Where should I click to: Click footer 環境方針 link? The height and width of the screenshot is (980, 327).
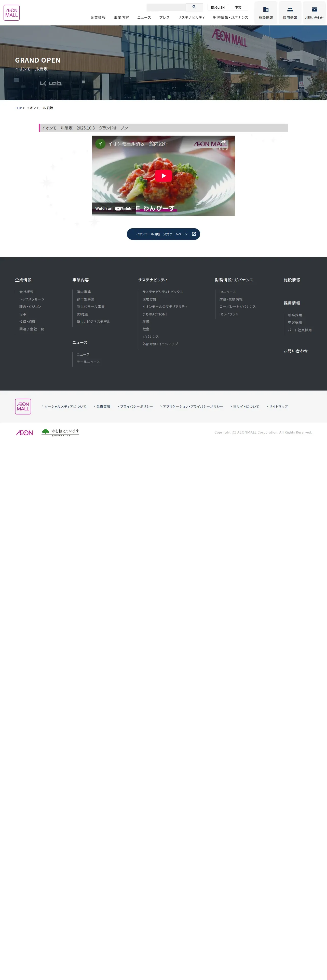point(149,299)
